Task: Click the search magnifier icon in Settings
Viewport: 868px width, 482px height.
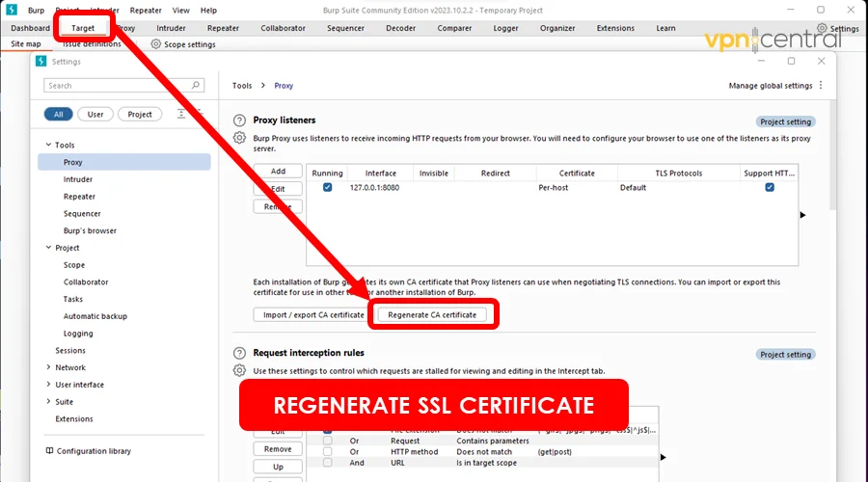Action: tap(196, 85)
